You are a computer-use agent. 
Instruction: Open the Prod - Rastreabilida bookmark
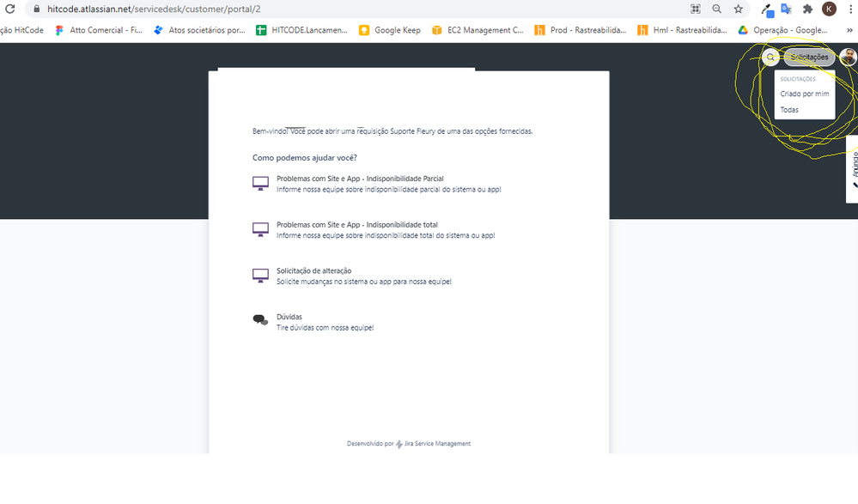coord(581,30)
